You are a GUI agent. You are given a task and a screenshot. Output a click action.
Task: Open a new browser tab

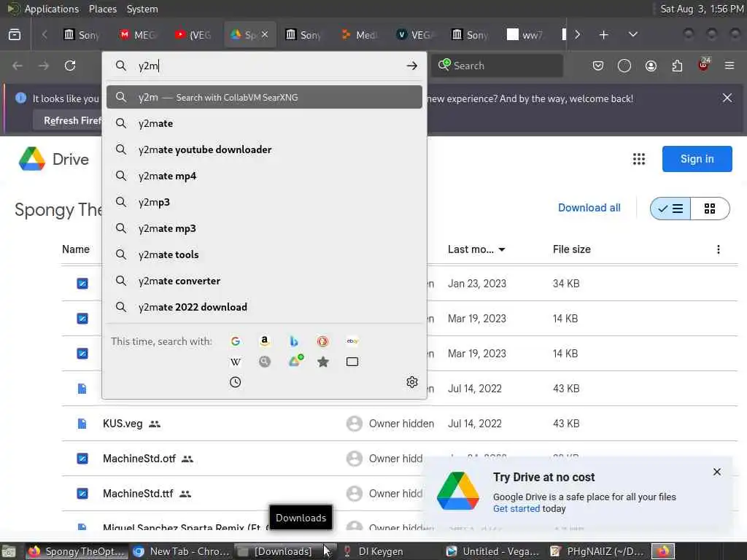coord(603,35)
